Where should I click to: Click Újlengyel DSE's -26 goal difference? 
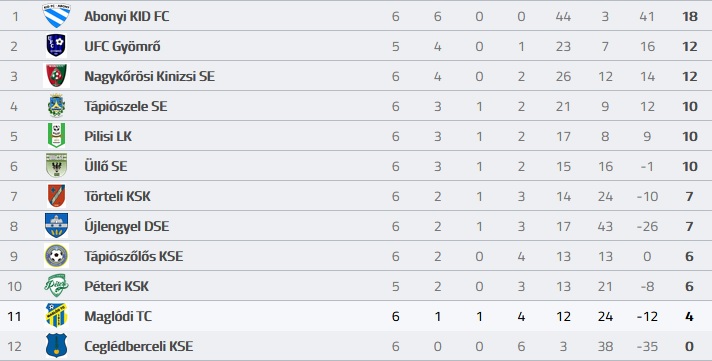(x=647, y=226)
